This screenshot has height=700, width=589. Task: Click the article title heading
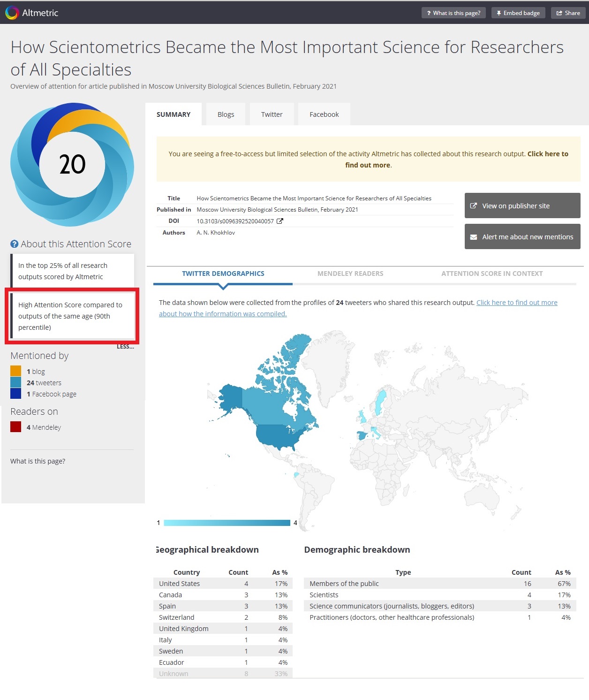287,58
